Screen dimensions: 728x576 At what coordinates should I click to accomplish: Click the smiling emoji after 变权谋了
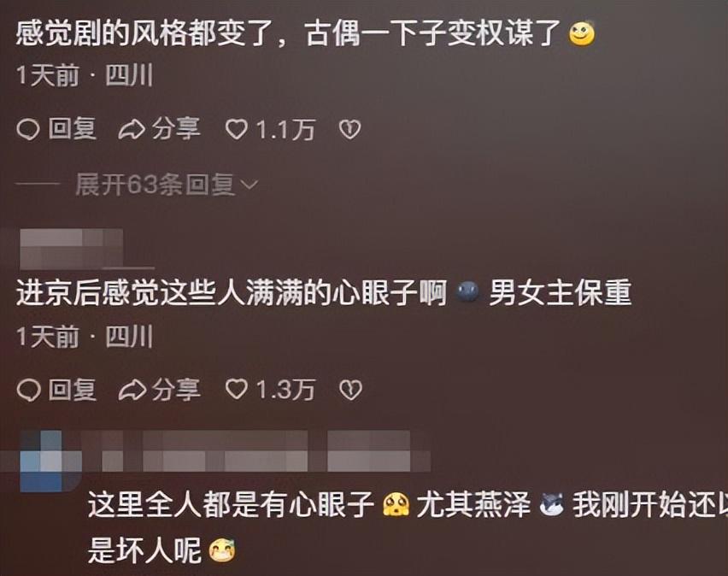[x=582, y=33]
